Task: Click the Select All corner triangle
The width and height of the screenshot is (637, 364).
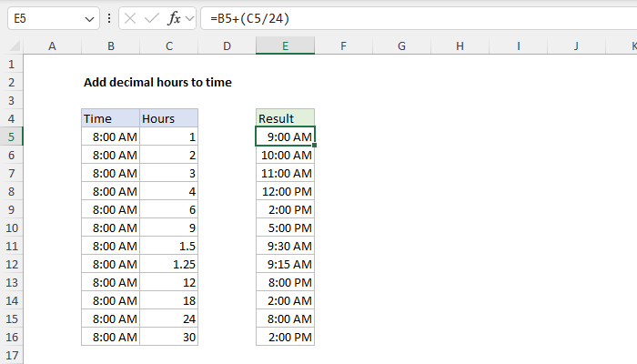Action: coord(15,45)
